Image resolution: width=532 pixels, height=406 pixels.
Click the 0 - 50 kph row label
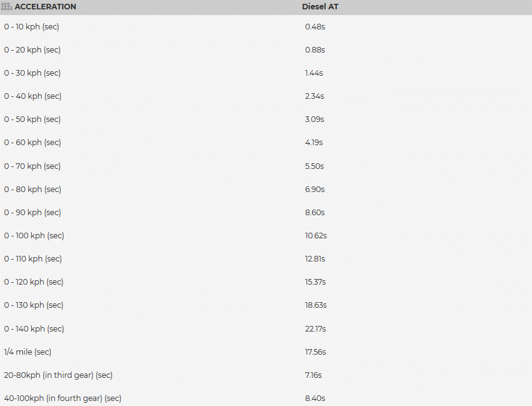point(33,119)
